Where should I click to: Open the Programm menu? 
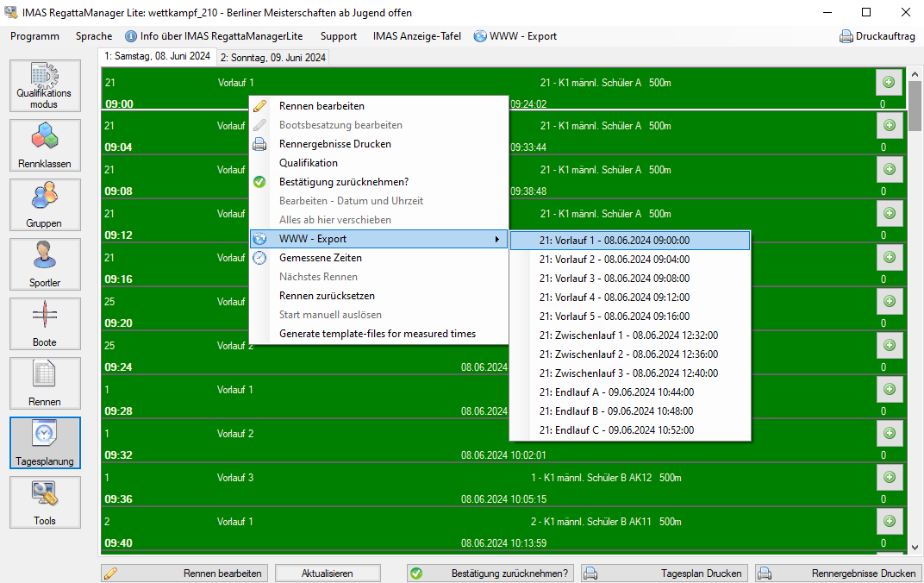pos(34,36)
